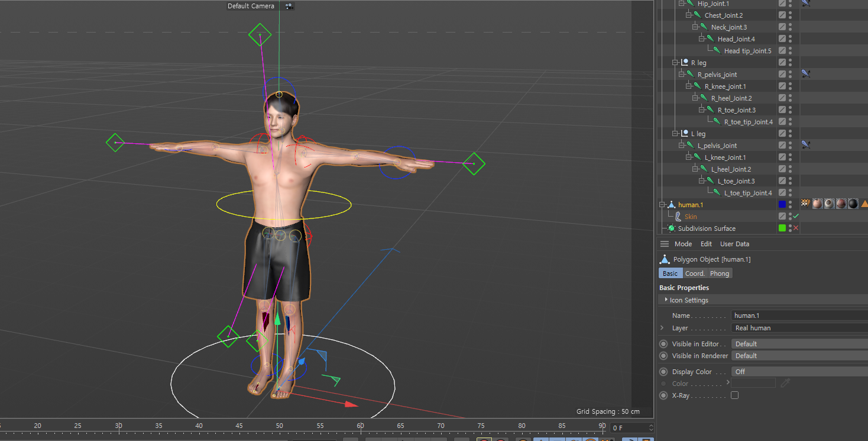Click the Neck_joint.3 joint icon
The height and width of the screenshot is (441, 868).
coord(704,27)
